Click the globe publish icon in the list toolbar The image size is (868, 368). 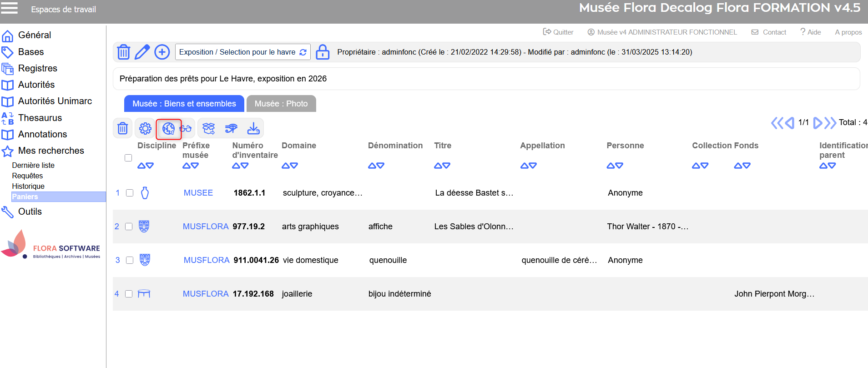(168, 129)
